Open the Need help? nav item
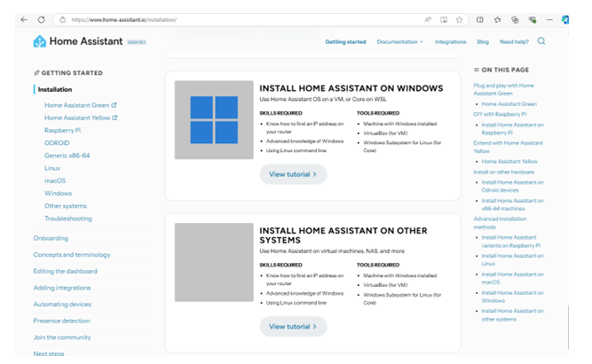Viewport: 592px width, 364px height. pos(514,42)
